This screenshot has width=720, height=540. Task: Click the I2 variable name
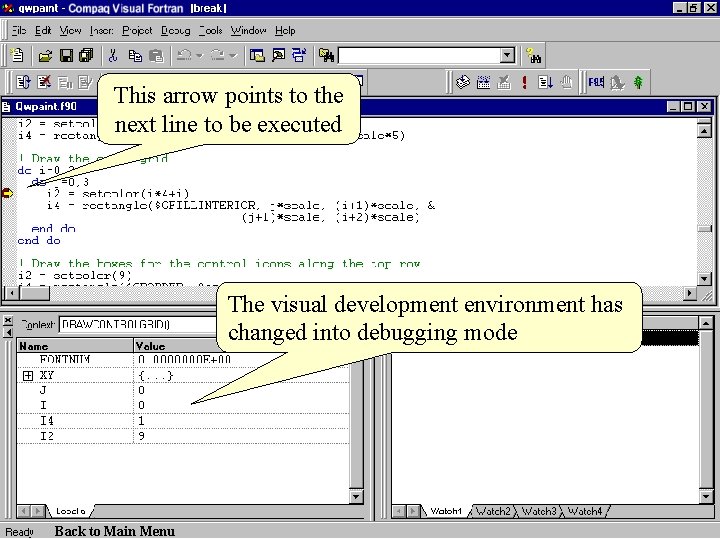46,436
